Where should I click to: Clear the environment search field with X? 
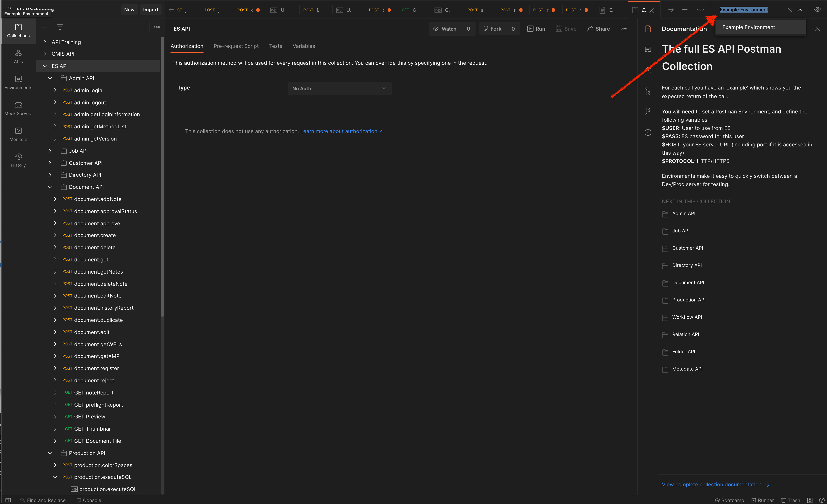click(789, 10)
